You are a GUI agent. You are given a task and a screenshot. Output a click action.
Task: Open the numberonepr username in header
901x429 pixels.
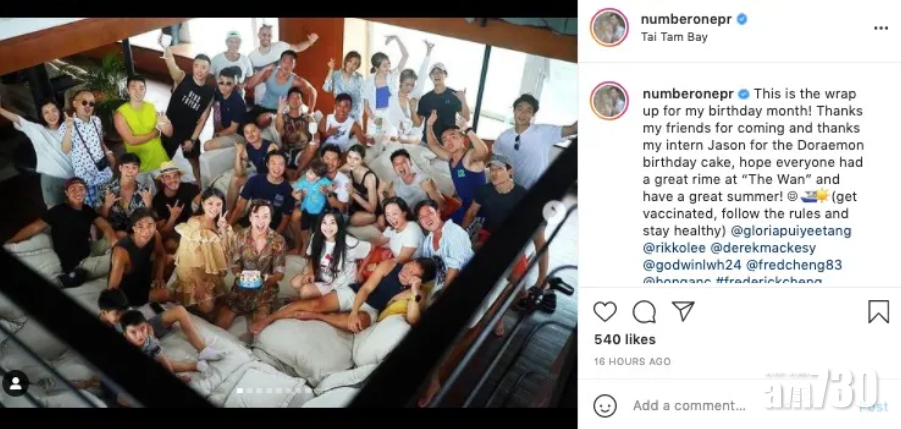pos(686,19)
